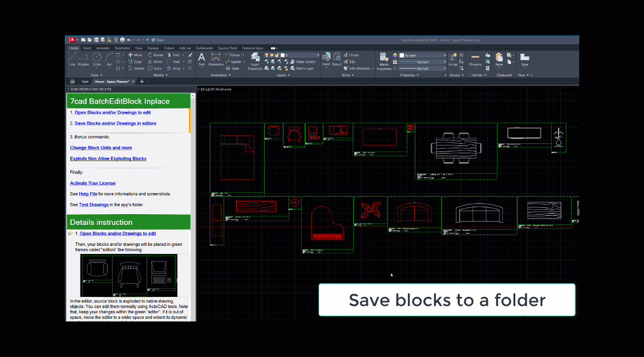Click the Plot printer icon in quick access toolbar
Screen dimensions: 644x357
tap(122, 40)
